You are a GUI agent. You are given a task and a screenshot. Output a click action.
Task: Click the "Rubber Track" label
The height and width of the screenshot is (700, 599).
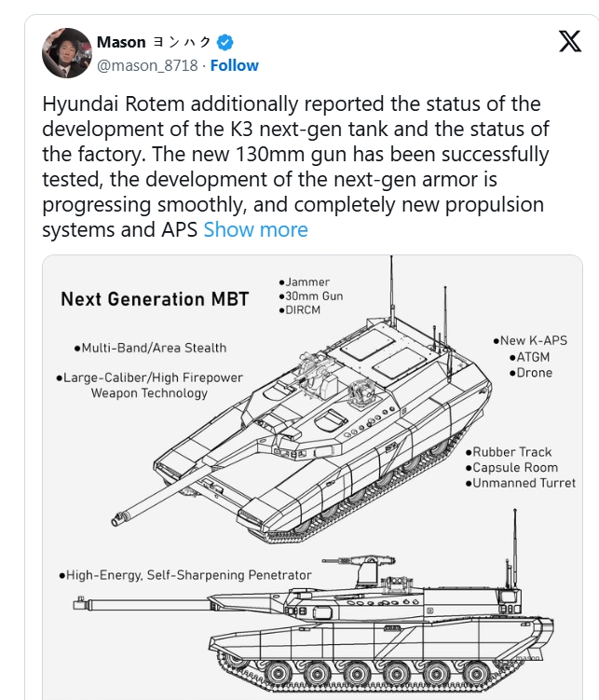click(x=514, y=452)
